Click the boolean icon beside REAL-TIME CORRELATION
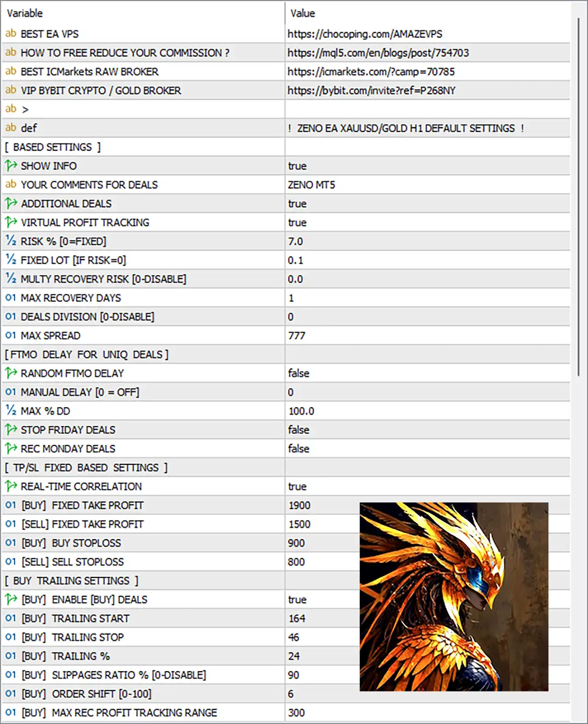This screenshot has height=724, width=588. [11, 486]
